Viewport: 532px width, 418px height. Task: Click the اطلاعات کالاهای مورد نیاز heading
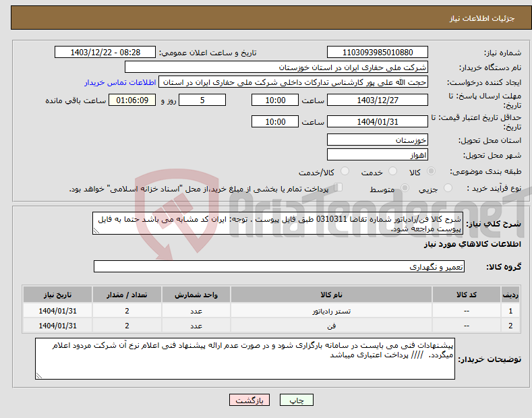tap(472, 244)
